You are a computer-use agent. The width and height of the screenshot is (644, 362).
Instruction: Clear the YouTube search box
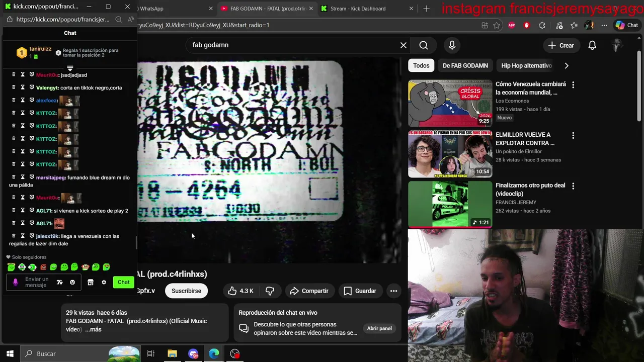click(404, 45)
